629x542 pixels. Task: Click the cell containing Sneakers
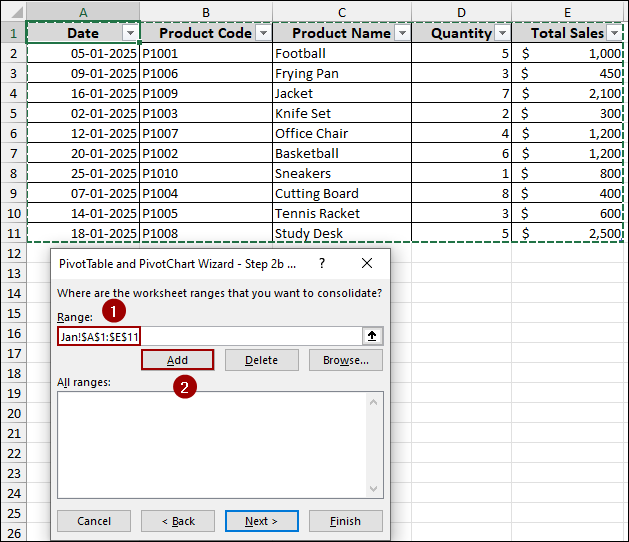tap(342, 173)
